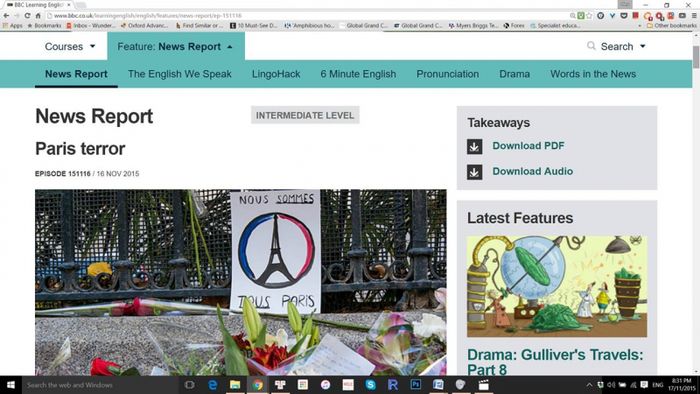The width and height of the screenshot is (700, 394).
Task: Click the Gulliver's Travels cartoon thumbnail
Action: click(x=557, y=286)
